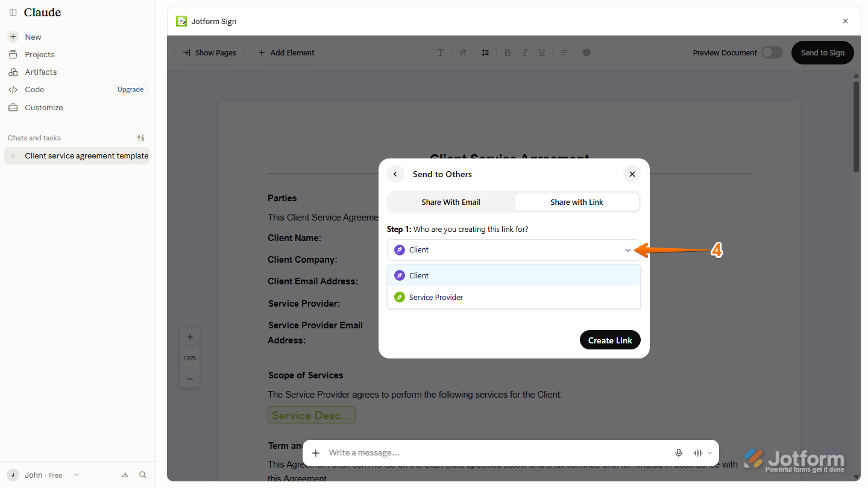Click the Add Element button
This screenshot has height=488, width=868.
tap(286, 52)
